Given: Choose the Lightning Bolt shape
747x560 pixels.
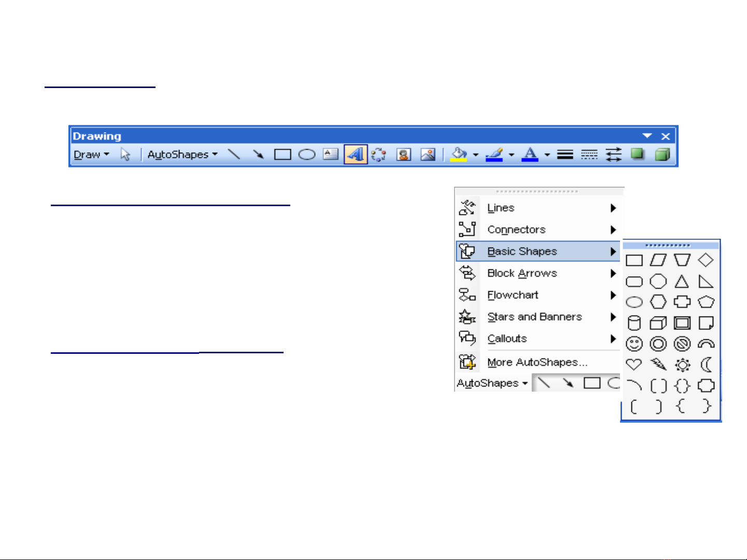Looking at the screenshot, I should (x=658, y=365).
